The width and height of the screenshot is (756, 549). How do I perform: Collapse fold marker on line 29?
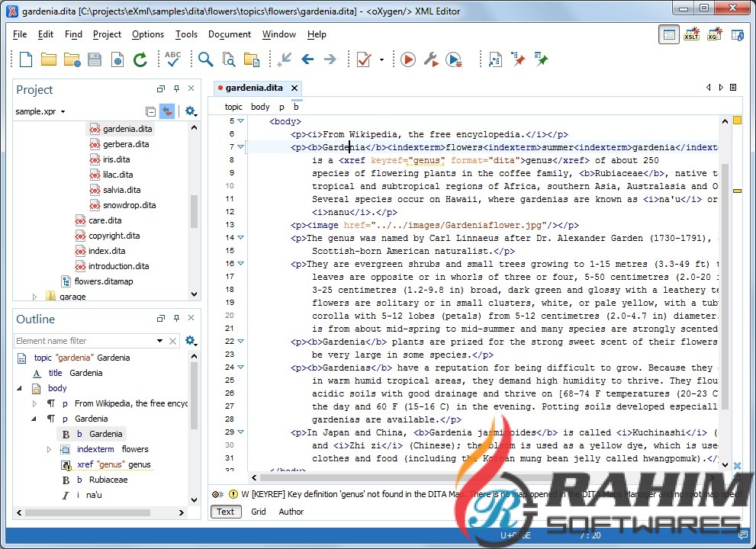coord(240,432)
